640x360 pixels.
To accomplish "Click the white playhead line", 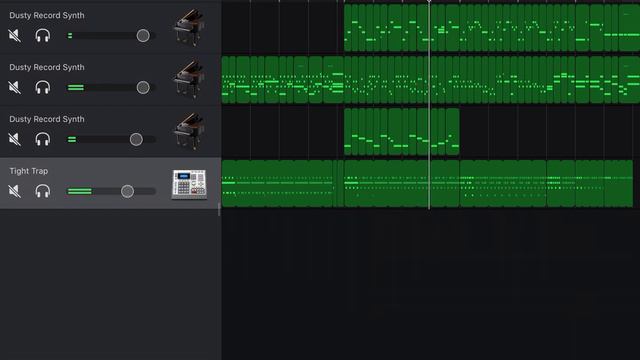I will tap(429, 104).
